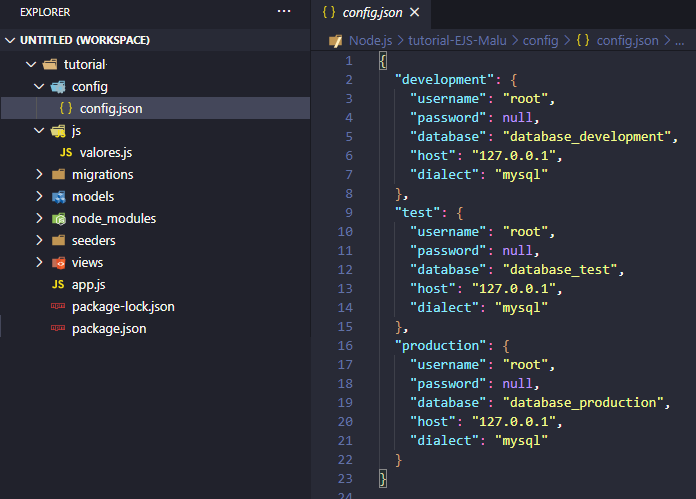Click the "development" key in the editor

pos(444,80)
